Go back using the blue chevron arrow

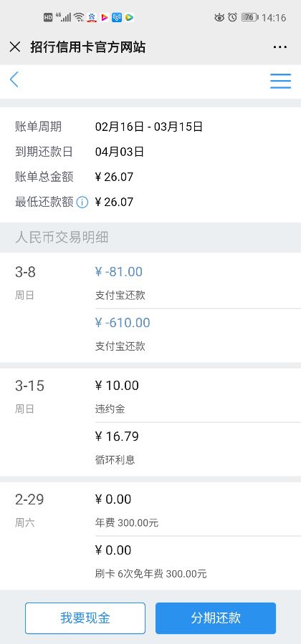tap(14, 79)
